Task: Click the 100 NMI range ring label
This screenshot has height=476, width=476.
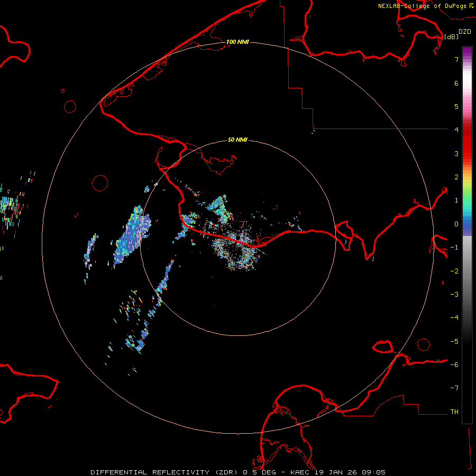Action: (237, 42)
